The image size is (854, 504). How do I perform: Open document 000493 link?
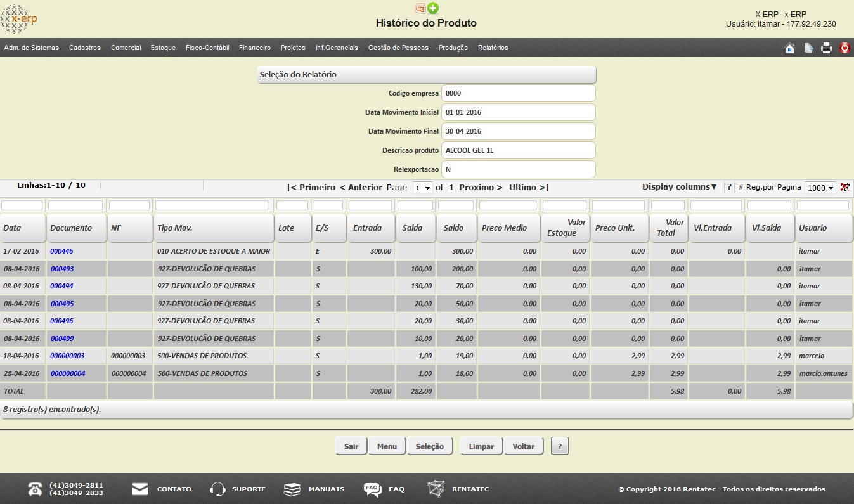[61, 269]
